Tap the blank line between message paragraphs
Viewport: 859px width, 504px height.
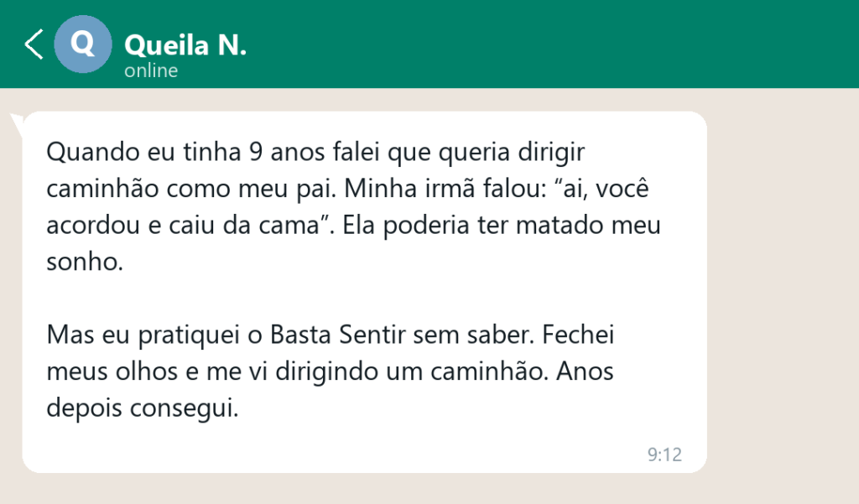pyautogui.click(x=353, y=298)
